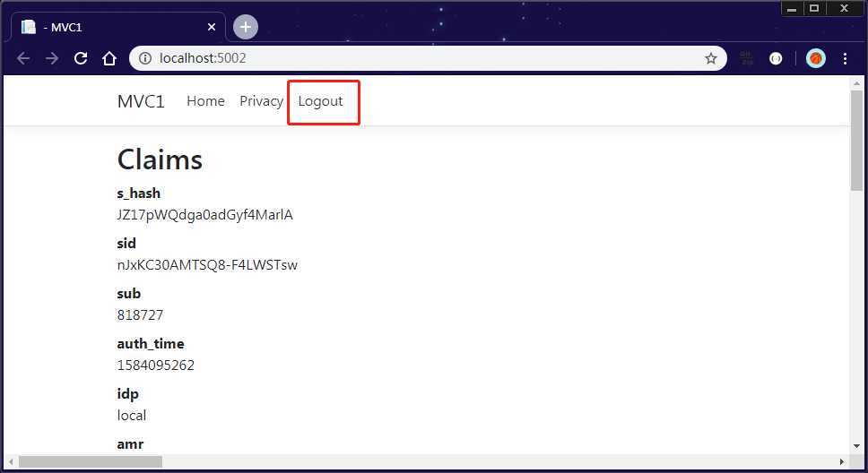Image resolution: width=868 pixels, height=473 pixels.
Task: Select the auth_time value 1584095262
Action: [155, 365]
